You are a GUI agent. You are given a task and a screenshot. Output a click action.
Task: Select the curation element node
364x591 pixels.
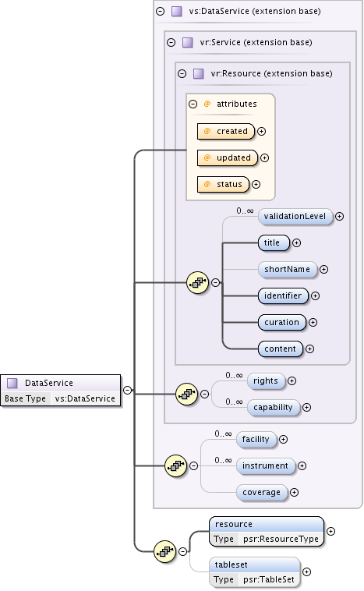coord(282,322)
